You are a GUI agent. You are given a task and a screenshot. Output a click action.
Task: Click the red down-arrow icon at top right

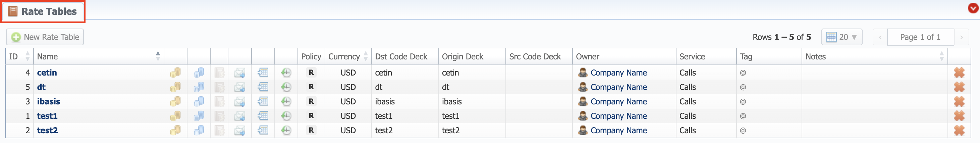[973, 8]
